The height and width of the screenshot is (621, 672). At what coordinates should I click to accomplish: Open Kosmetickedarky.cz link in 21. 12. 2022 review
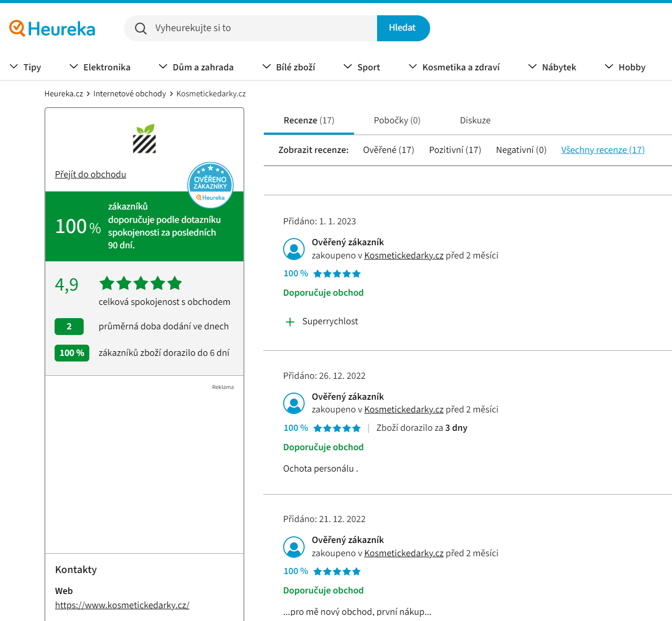pyautogui.click(x=404, y=553)
